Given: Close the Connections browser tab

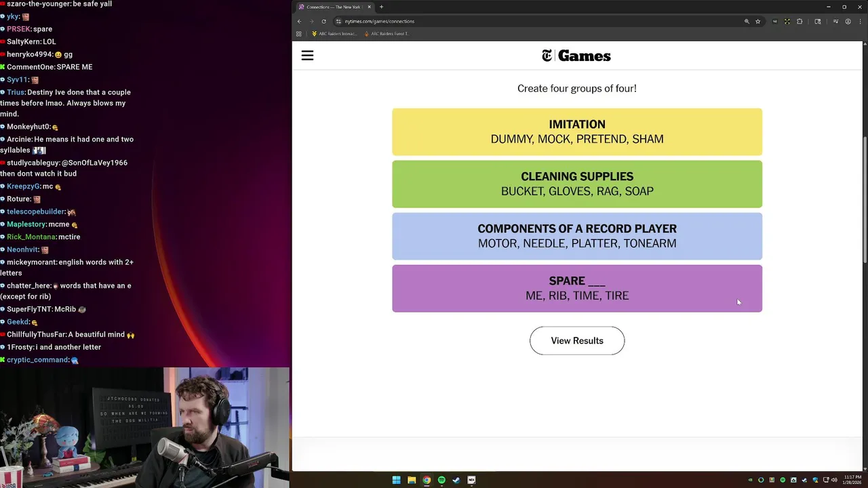Looking at the screenshot, I should click(x=369, y=7).
